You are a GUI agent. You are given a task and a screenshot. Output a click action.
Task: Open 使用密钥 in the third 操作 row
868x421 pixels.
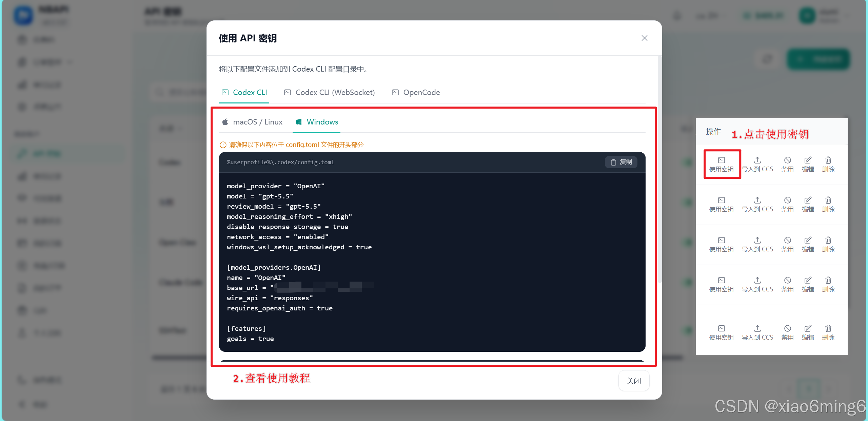point(721,245)
